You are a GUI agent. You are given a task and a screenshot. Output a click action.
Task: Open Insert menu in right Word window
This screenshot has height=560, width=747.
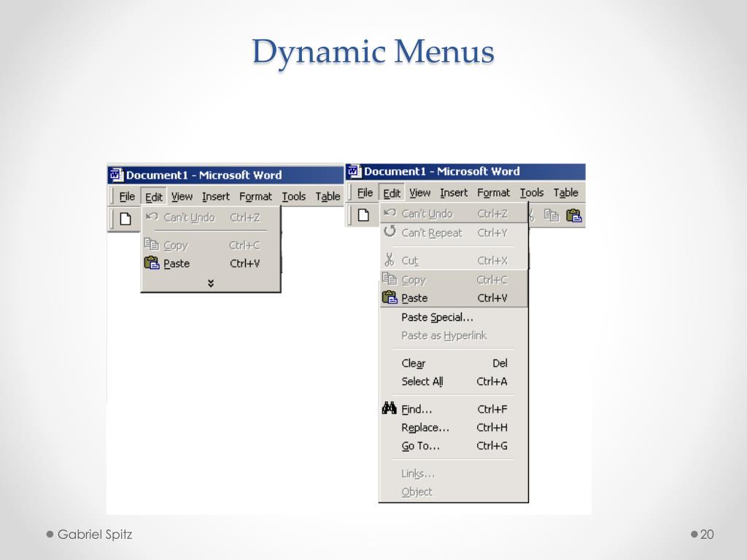[454, 192]
